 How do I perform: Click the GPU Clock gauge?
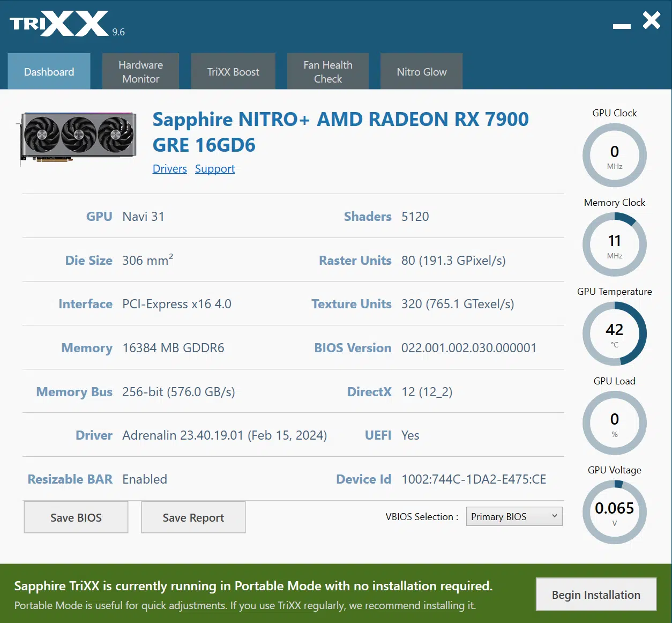[615, 155]
